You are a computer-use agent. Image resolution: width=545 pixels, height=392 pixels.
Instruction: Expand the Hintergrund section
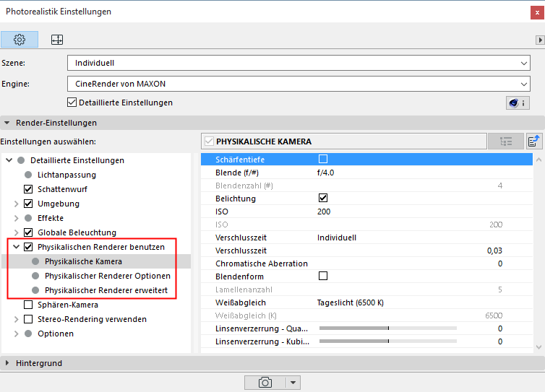[7, 363]
